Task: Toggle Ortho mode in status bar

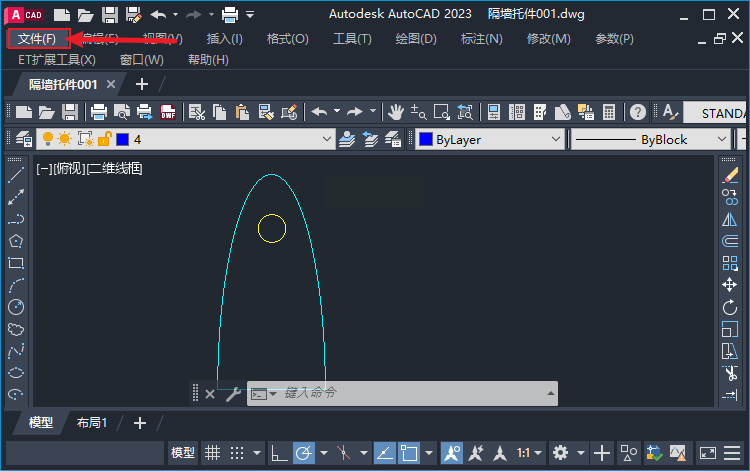Action: pyautogui.click(x=280, y=453)
